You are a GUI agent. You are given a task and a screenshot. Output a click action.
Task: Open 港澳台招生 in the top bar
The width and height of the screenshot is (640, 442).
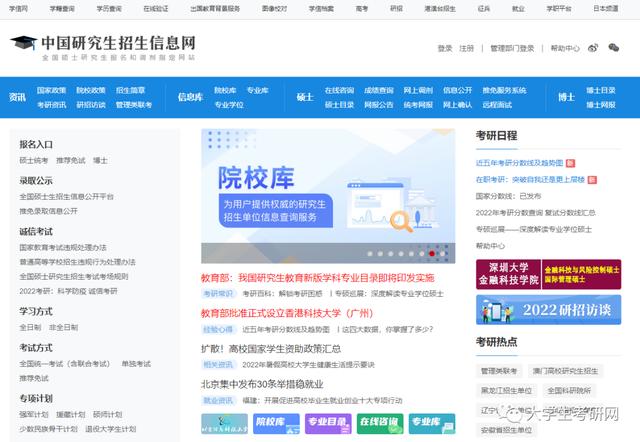click(440, 8)
